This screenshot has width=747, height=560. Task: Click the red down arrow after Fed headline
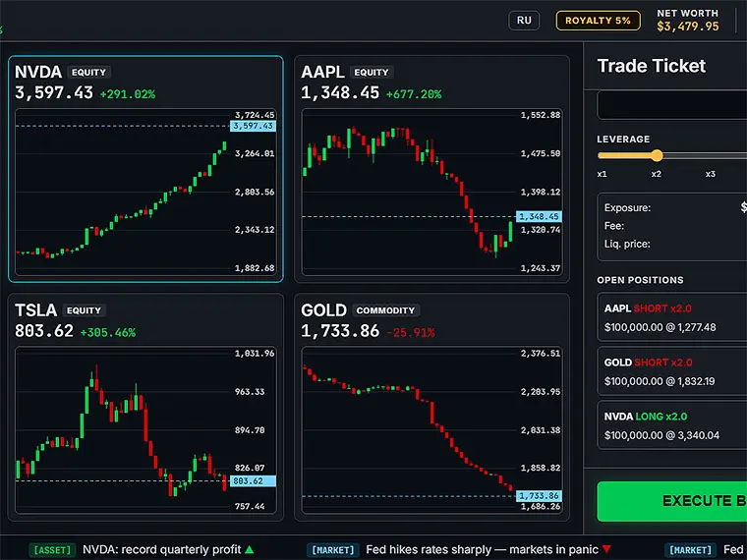click(x=606, y=549)
